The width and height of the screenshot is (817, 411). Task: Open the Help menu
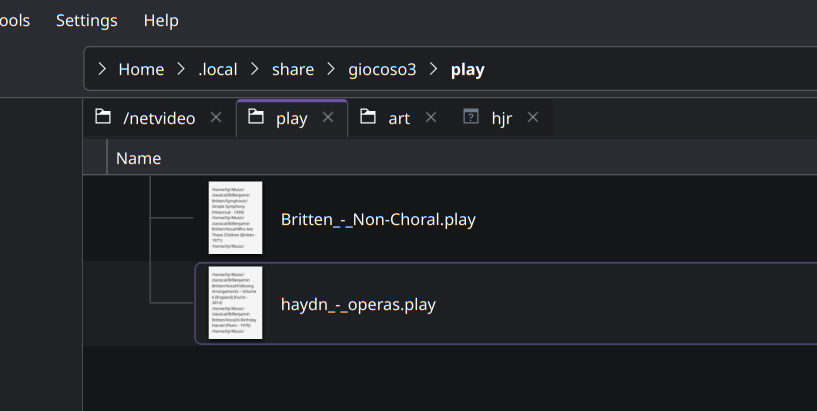click(161, 20)
